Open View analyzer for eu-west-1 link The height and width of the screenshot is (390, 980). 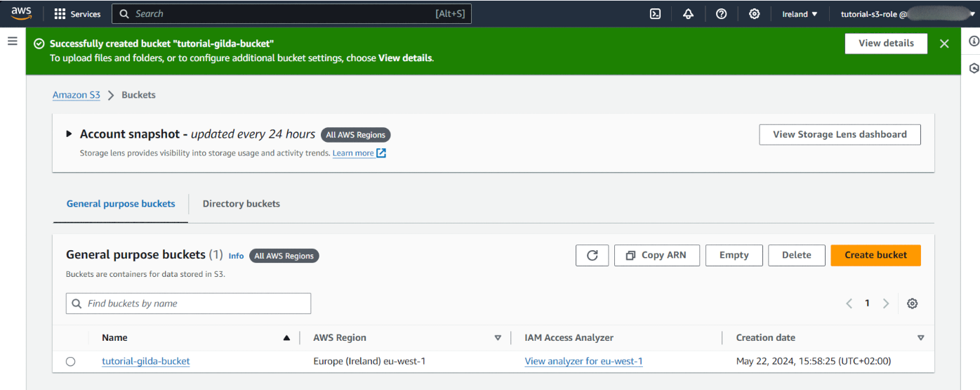[x=584, y=361]
